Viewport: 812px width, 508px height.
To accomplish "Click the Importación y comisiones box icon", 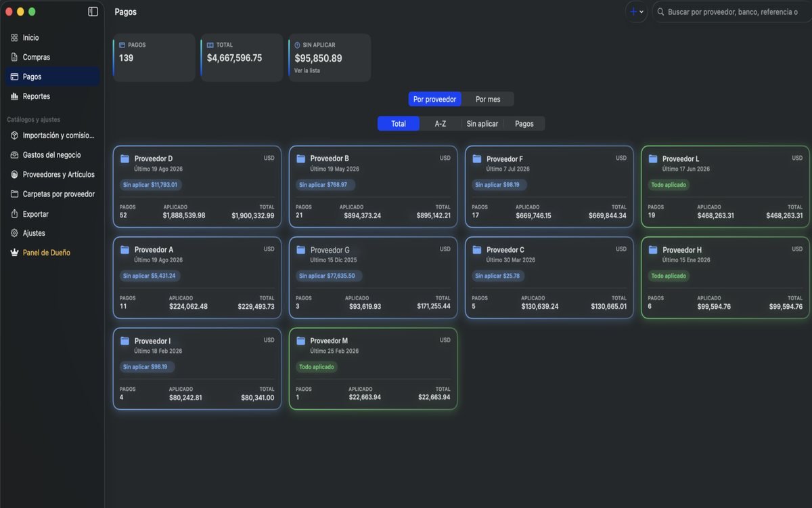I will point(14,135).
